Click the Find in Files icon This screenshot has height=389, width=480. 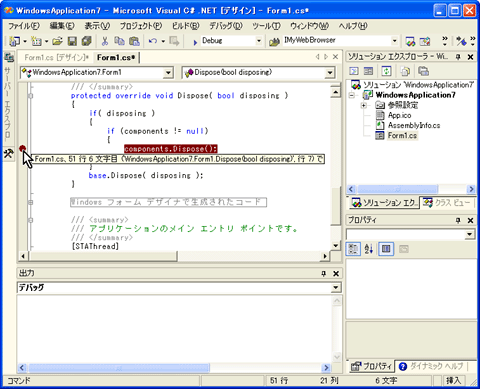pos(274,42)
